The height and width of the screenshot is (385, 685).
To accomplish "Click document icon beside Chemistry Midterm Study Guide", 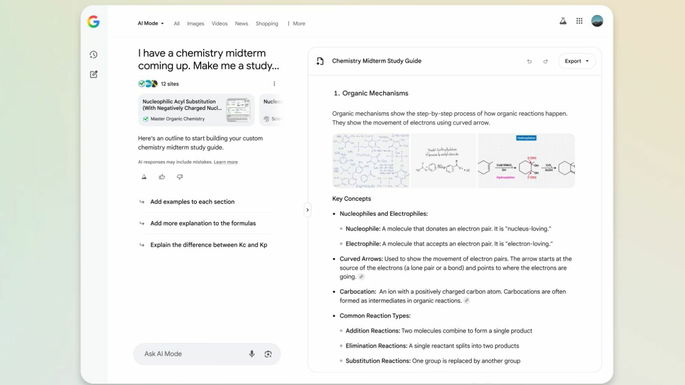I will pyautogui.click(x=320, y=61).
